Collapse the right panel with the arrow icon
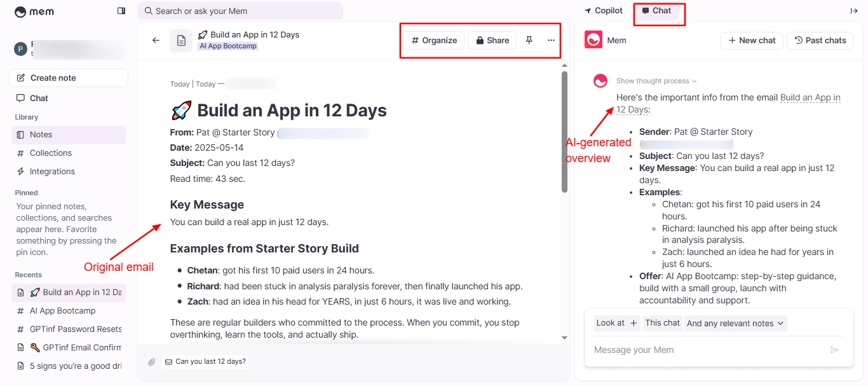Viewport: 868px width, 386px height. tap(854, 11)
